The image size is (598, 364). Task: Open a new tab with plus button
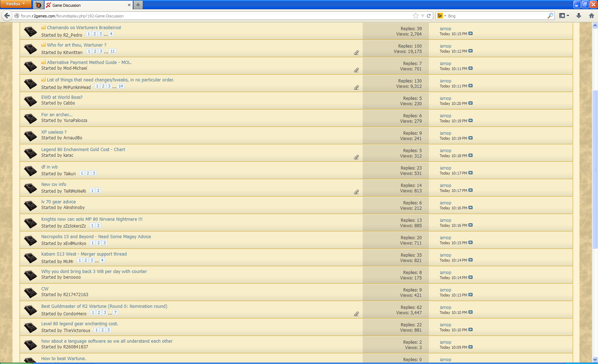138,5
